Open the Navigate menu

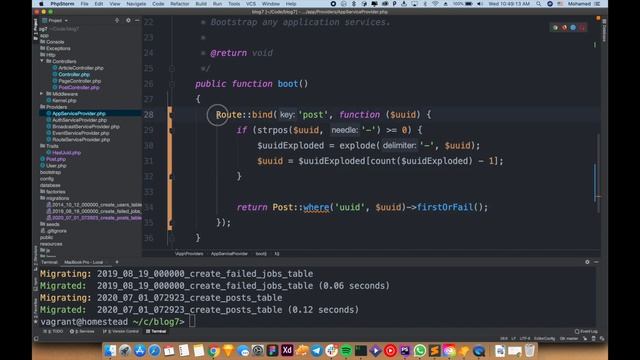pos(136,4)
